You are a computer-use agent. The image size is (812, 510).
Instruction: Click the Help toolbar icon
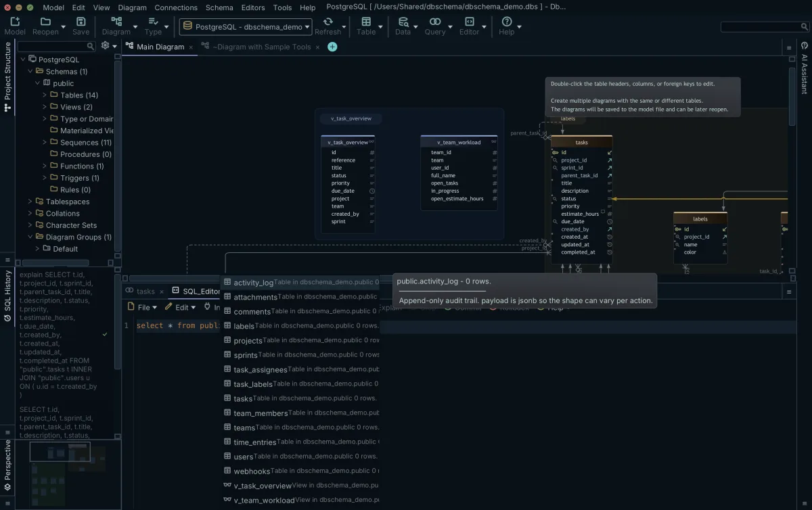pyautogui.click(x=507, y=22)
